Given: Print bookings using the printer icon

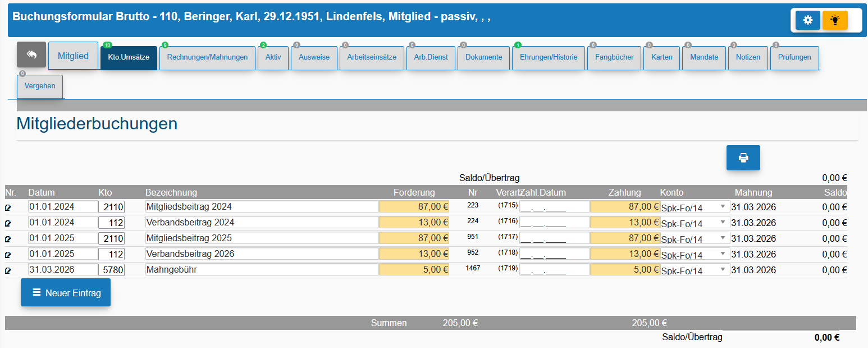Looking at the screenshot, I should pyautogui.click(x=743, y=157).
